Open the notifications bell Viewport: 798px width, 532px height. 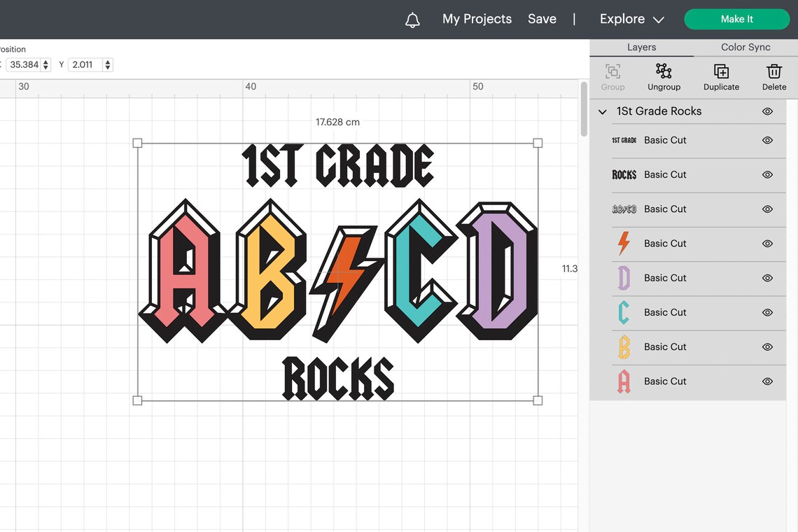click(412, 19)
